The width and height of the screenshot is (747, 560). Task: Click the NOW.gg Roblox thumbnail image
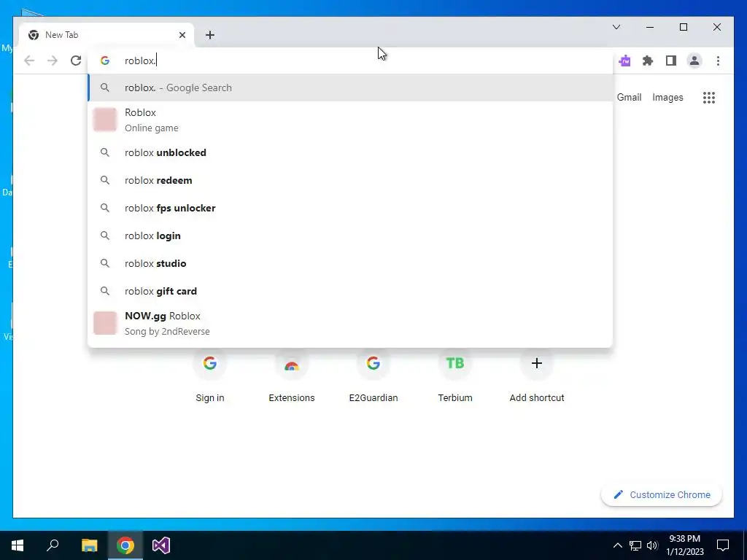[x=105, y=323]
